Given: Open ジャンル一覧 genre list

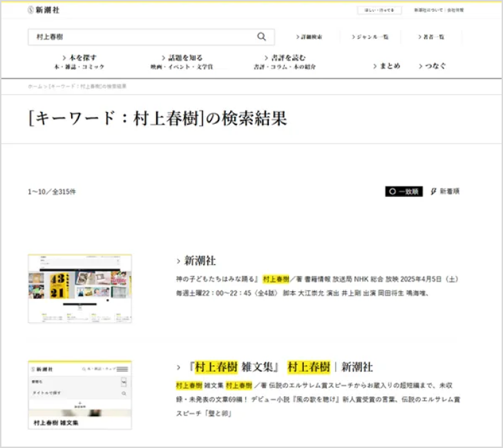Looking at the screenshot, I should coord(370,37).
